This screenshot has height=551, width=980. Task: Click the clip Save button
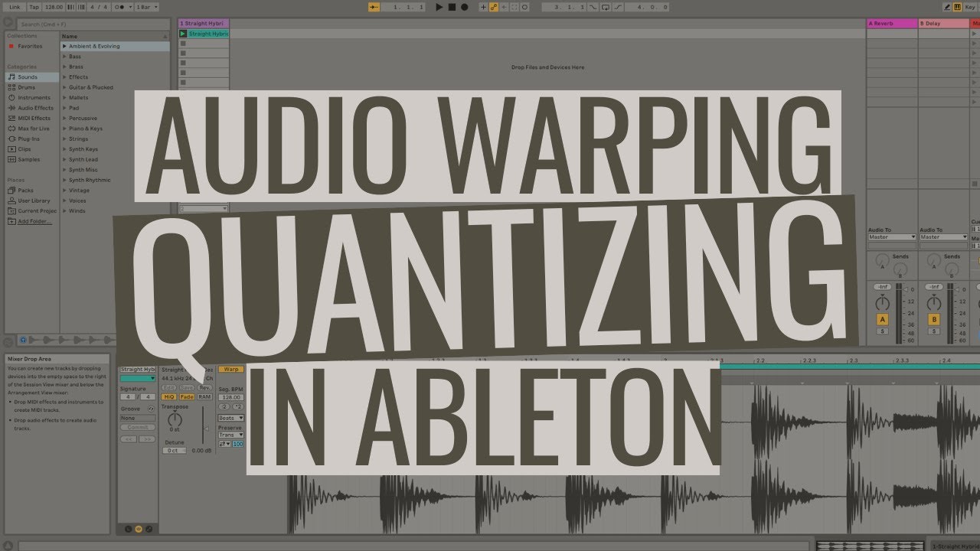tap(187, 388)
